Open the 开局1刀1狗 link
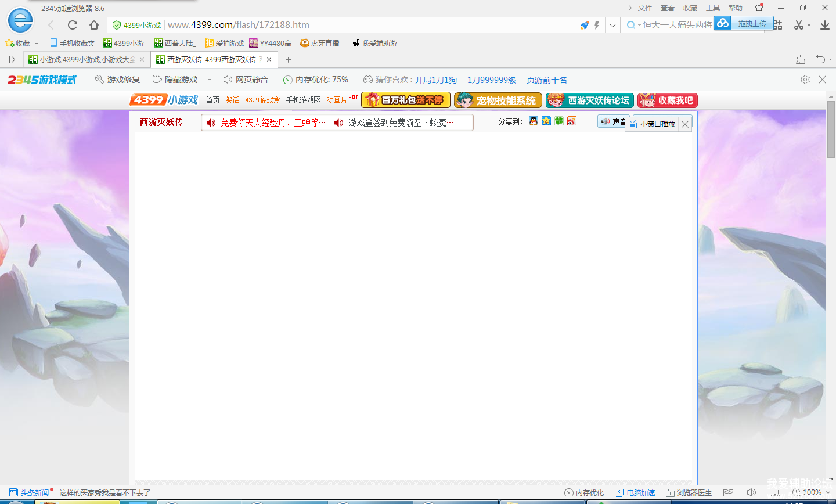Viewport: 836px width, 504px height. [x=435, y=80]
